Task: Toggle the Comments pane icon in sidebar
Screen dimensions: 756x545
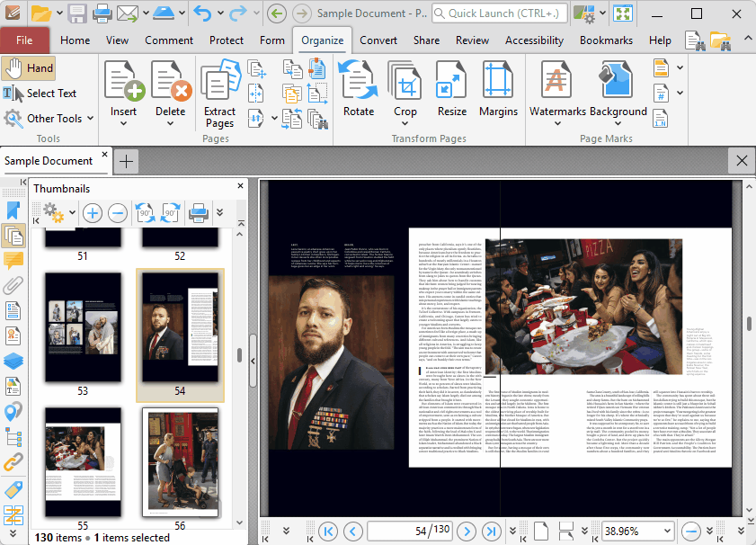Action: [x=13, y=261]
